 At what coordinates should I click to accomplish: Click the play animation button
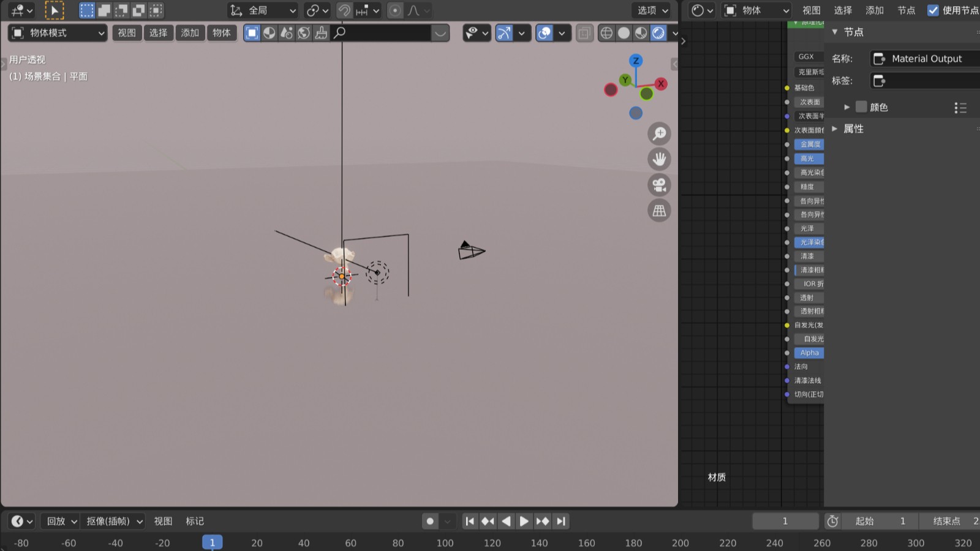tap(524, 521)
